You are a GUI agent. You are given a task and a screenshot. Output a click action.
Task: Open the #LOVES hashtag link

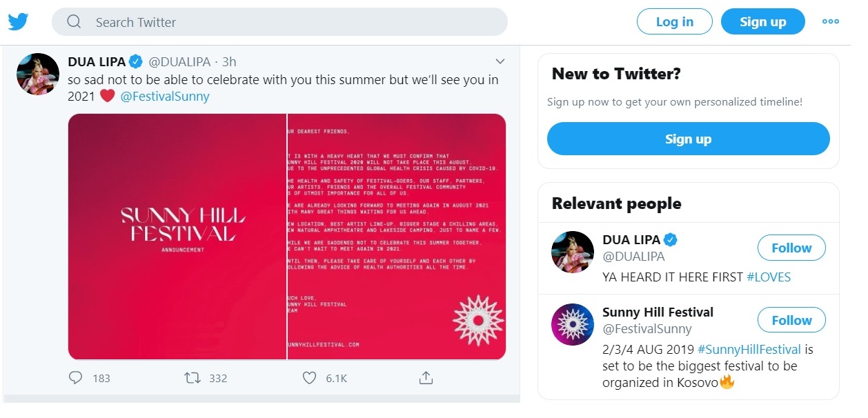769,277
